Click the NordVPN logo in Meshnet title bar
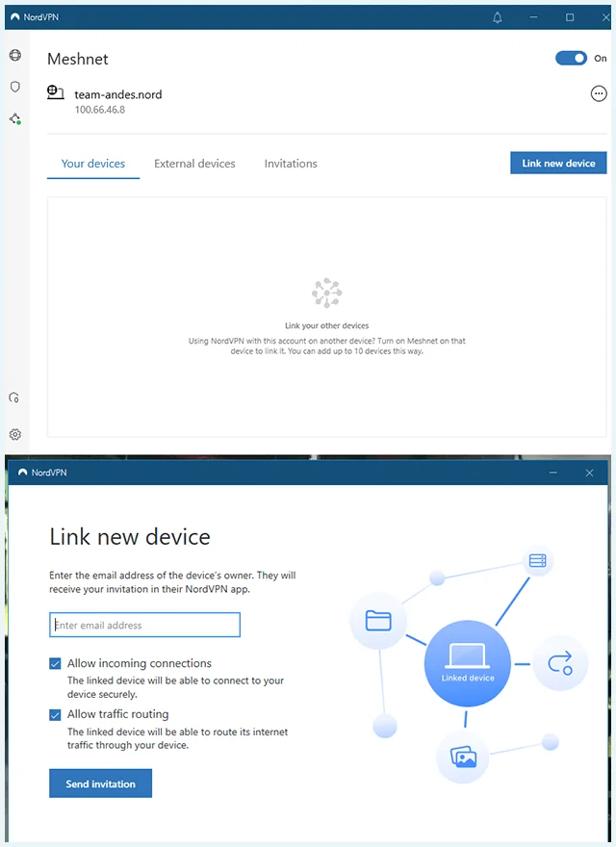The width and height of the screenshot is (616, 847). (15, 17)
